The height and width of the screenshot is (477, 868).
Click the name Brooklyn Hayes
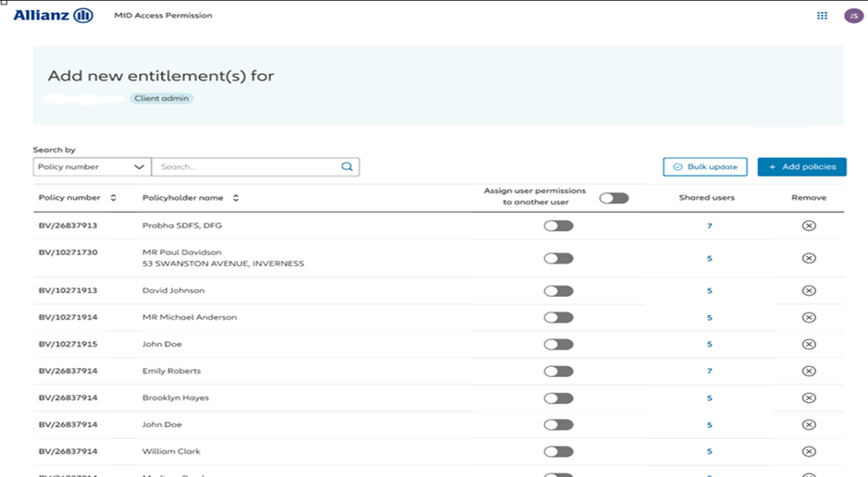pyautogui.click(x=176, y=397)
